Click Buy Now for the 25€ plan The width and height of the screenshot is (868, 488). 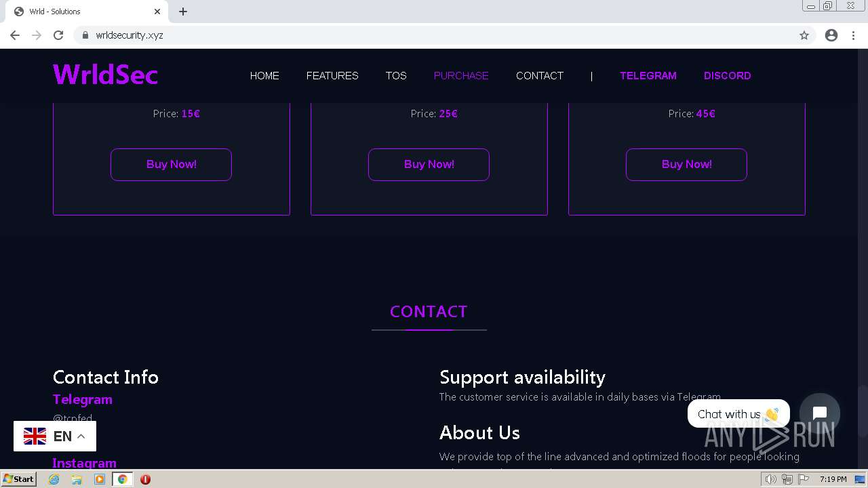pyautogui.click(x=429, y=165)
